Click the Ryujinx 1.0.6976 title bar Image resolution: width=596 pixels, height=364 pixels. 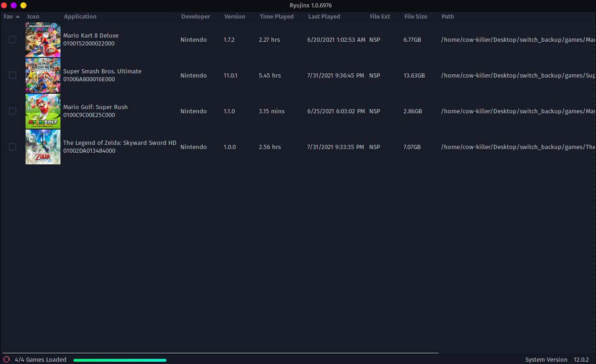coord(311,6)
